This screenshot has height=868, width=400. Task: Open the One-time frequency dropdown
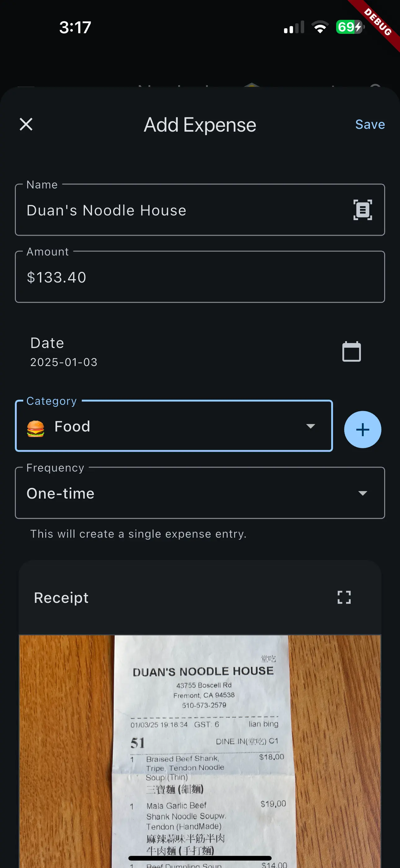click(199, 493)
